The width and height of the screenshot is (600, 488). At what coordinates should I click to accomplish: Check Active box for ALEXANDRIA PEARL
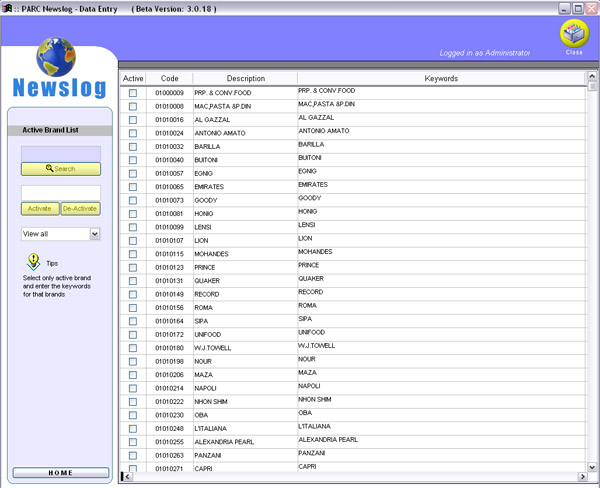(x=133, y=442)
